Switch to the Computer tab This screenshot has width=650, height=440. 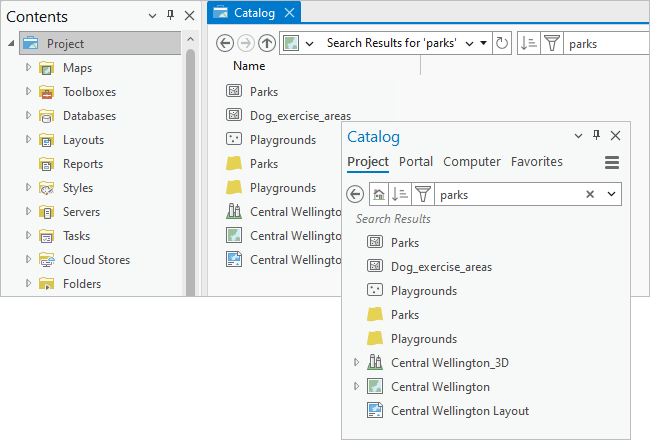[472, 162]
